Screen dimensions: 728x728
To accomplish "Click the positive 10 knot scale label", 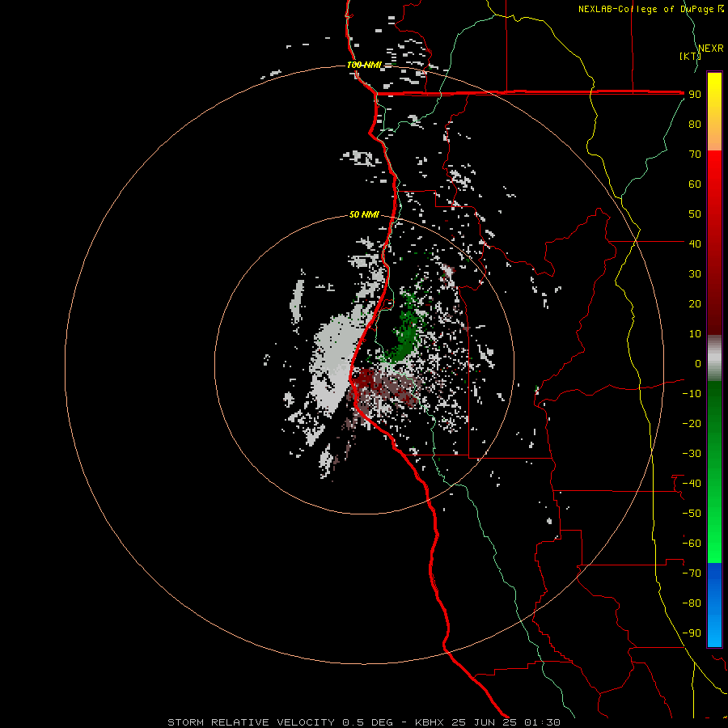I will click(x=695, y=334).
